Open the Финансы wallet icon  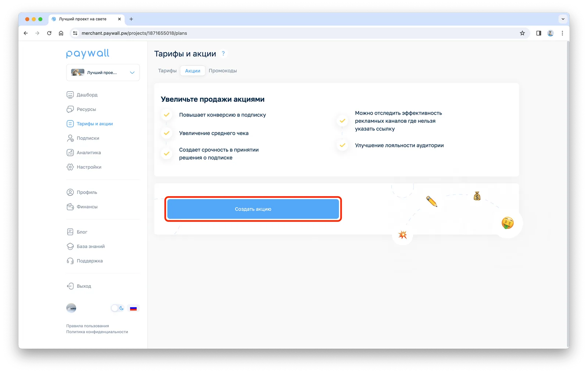coord(70,207)
